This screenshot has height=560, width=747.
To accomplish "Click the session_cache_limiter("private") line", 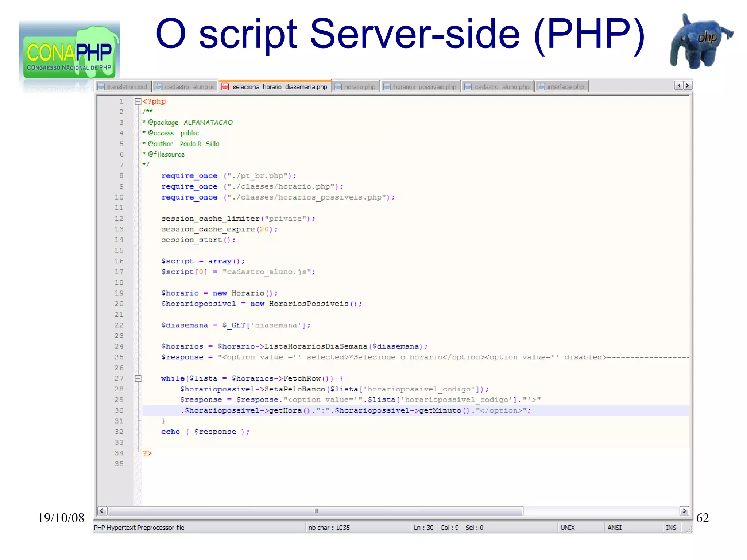I will point(238,219).
